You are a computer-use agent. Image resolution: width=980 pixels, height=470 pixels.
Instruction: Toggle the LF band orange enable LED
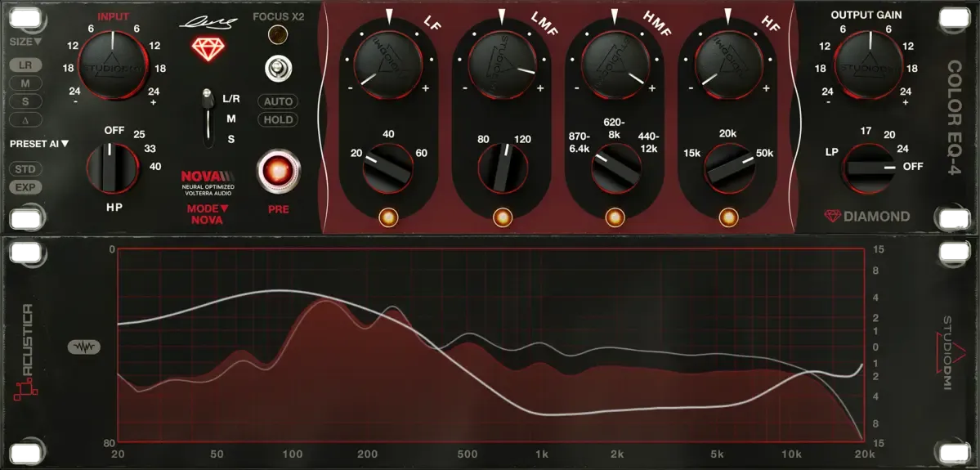coord(389,217)
